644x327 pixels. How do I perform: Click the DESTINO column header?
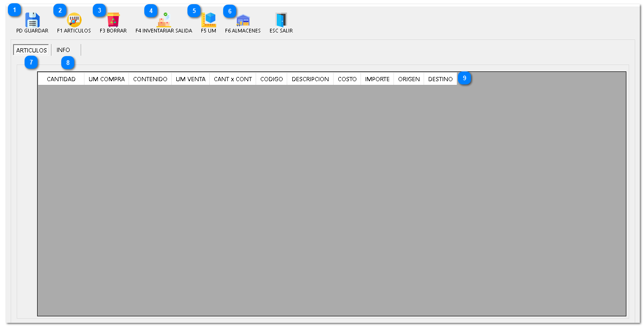pos(440,79)
